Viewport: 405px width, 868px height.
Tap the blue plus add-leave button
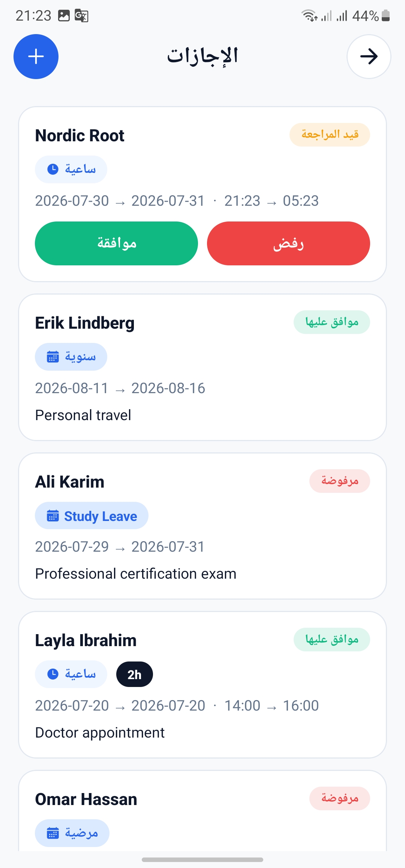coord(36,57)
